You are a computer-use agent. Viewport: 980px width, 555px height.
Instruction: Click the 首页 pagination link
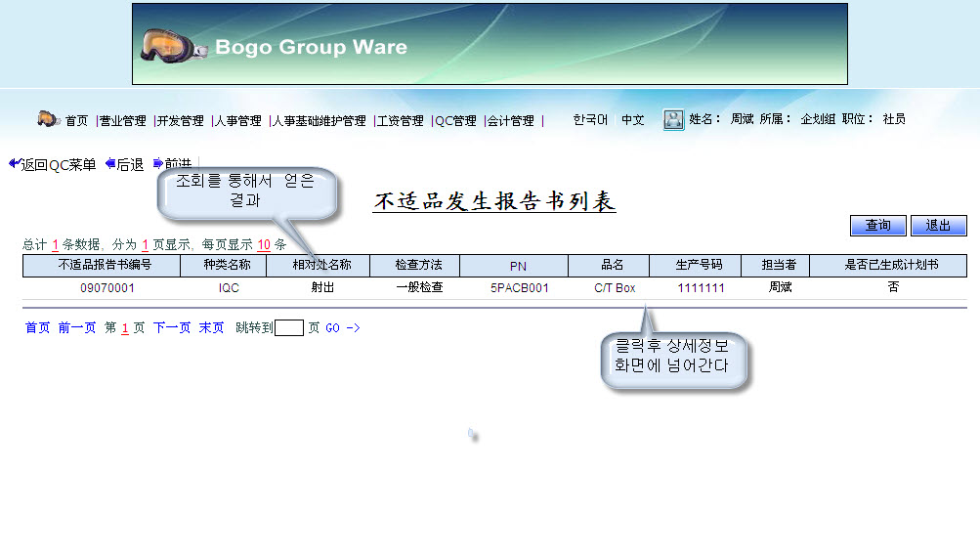click(37, 327)
